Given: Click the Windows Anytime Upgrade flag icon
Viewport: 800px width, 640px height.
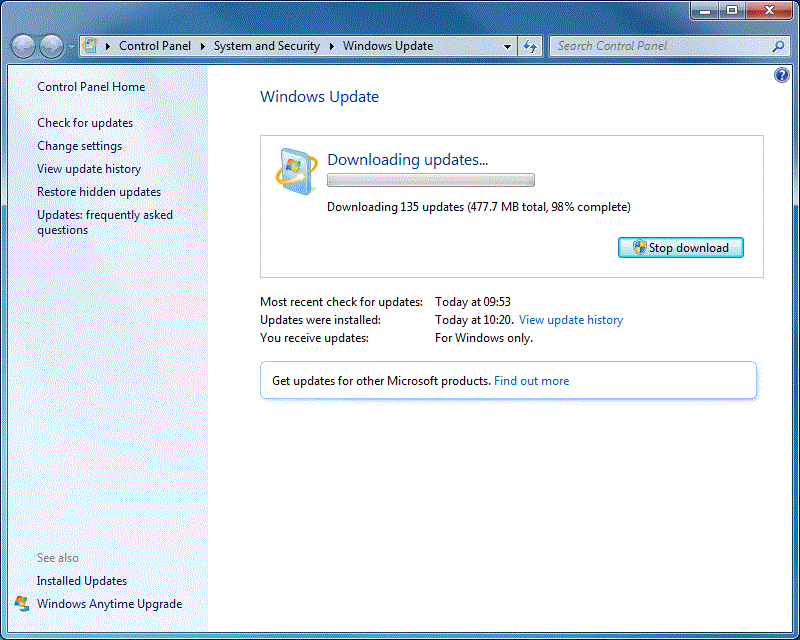Looking at the screenshot, I should click(22, 604).
